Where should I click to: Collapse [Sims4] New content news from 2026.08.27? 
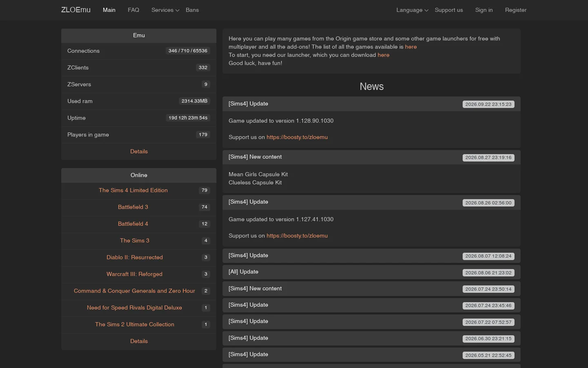(x=372, y=157)
